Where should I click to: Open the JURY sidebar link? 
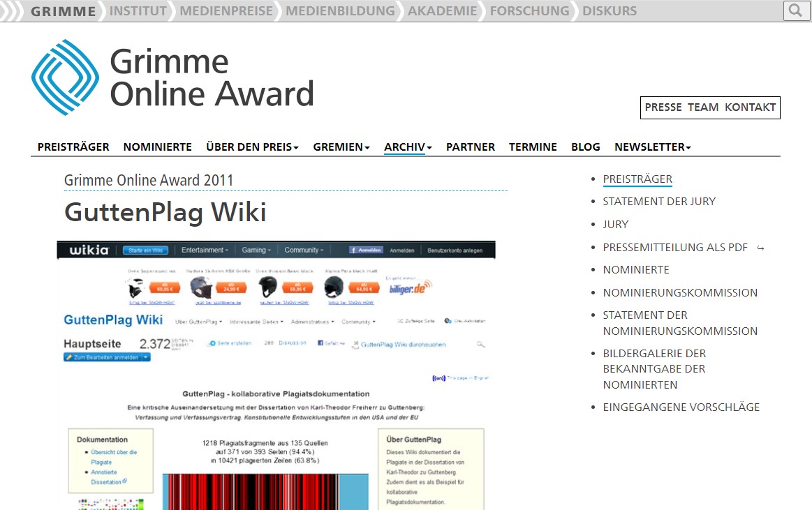(616, 225)
